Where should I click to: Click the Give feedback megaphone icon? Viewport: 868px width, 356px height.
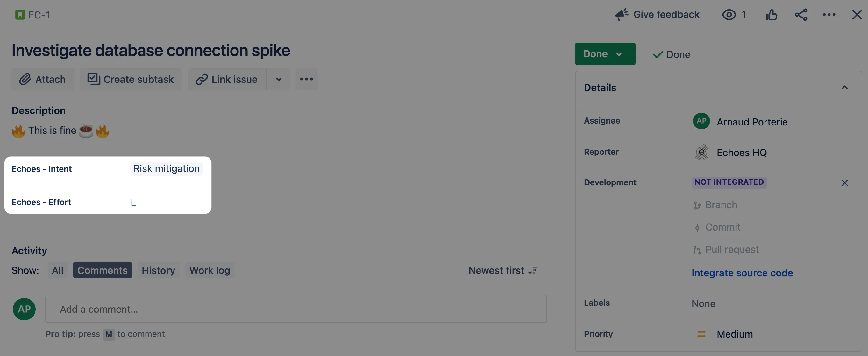[621, 15]
